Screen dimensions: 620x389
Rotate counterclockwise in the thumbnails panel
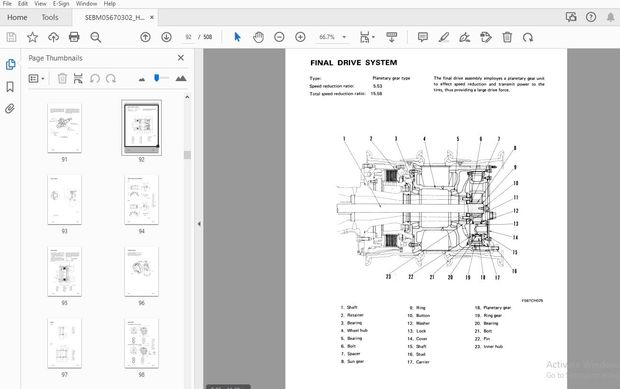click(x=95, y=78)
